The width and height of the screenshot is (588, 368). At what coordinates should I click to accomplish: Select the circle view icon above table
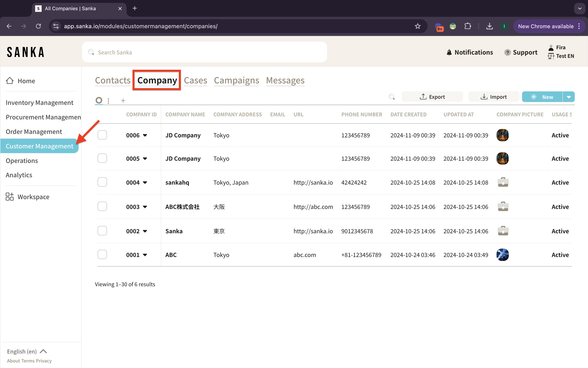coord(99,100)
